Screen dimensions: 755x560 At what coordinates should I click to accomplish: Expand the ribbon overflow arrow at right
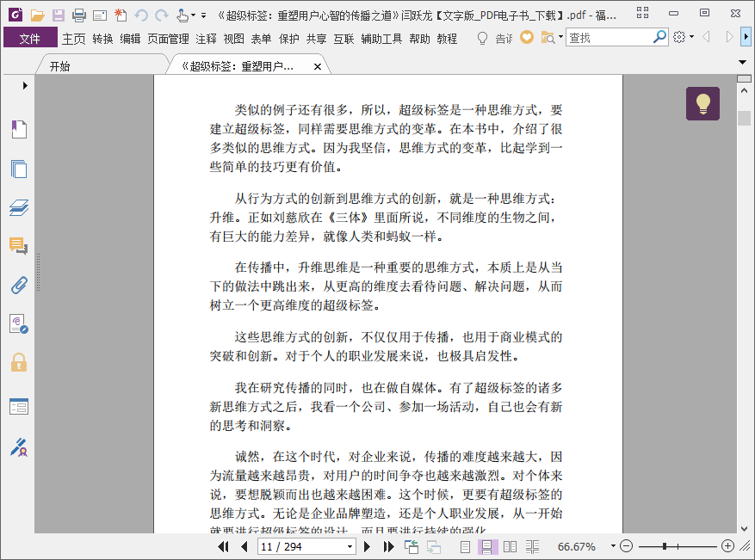pyautogui.click(x=746, y=37)
